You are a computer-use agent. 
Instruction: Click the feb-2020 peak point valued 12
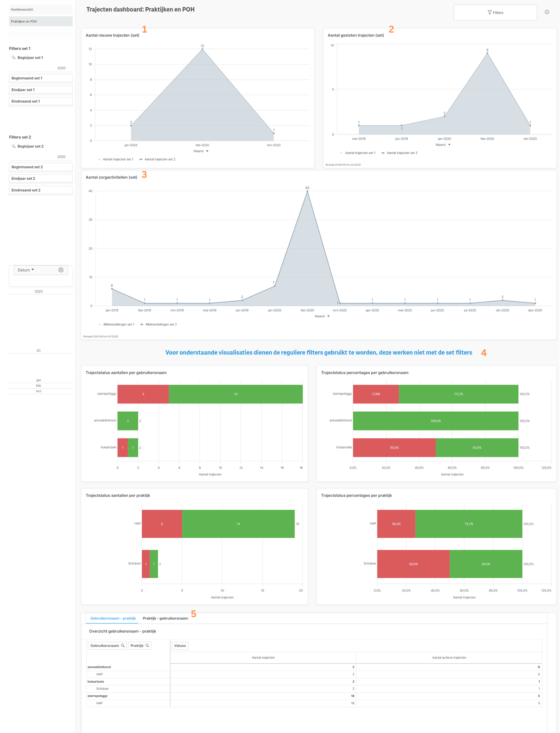202,49
